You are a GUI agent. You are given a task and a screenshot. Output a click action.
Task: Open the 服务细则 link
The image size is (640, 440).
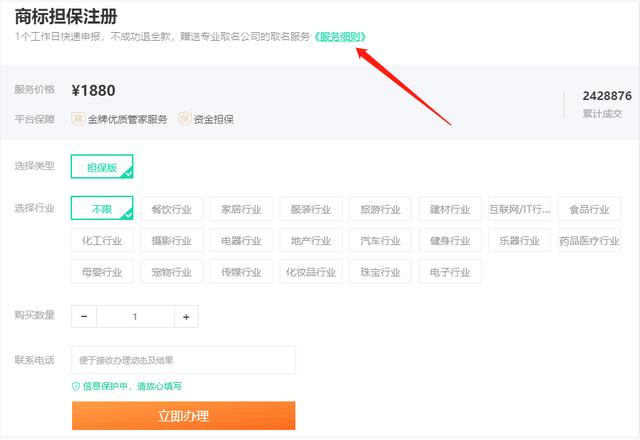[x=340, y=37]
